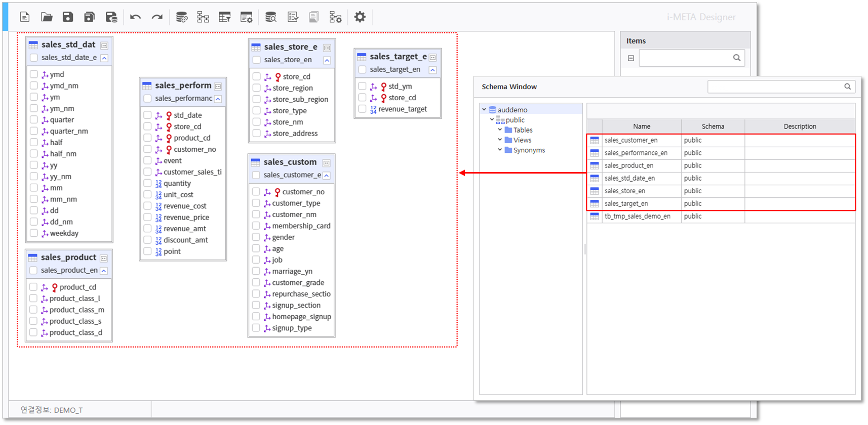Check the customer_nm checkbox
Screen dimensions: 868x425
tap(256, 214)
